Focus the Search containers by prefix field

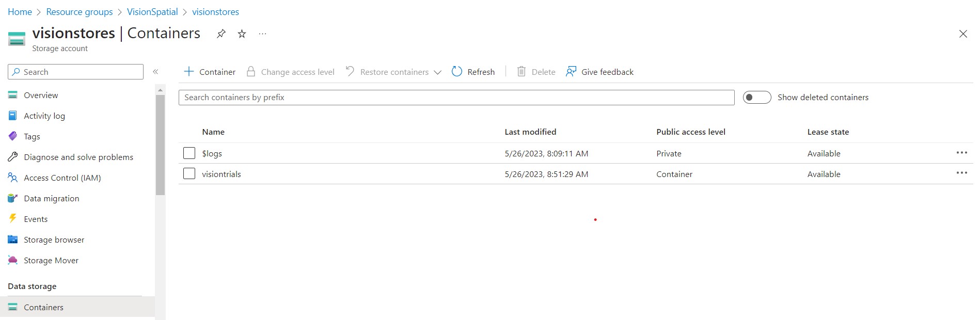click(x=456, y=98)
